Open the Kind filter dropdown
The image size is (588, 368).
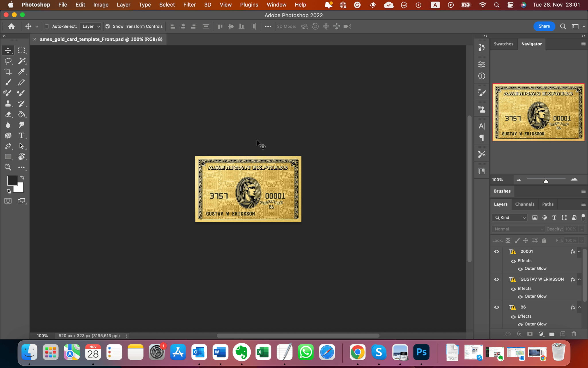click(x=510, y=218)
